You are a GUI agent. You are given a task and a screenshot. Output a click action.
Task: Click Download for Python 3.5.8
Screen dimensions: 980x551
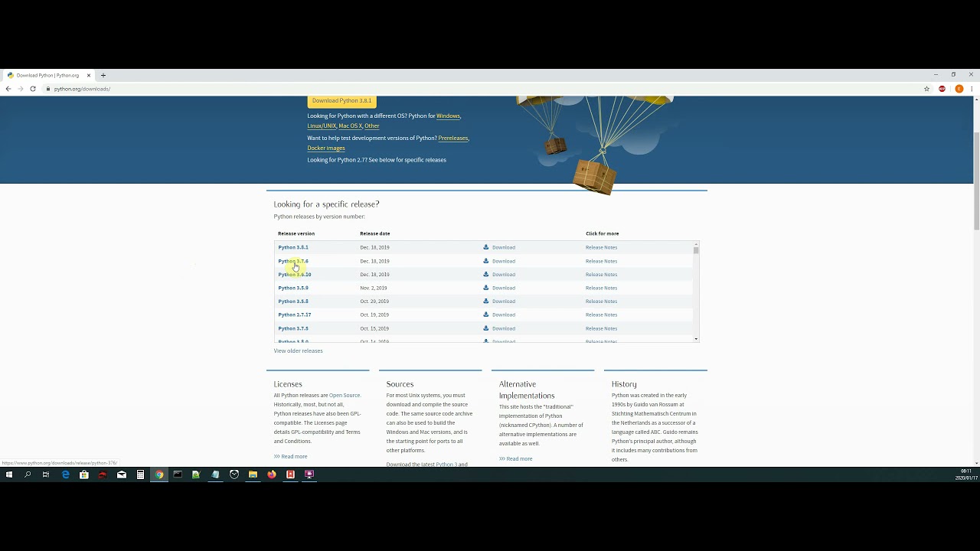(503, 302)
